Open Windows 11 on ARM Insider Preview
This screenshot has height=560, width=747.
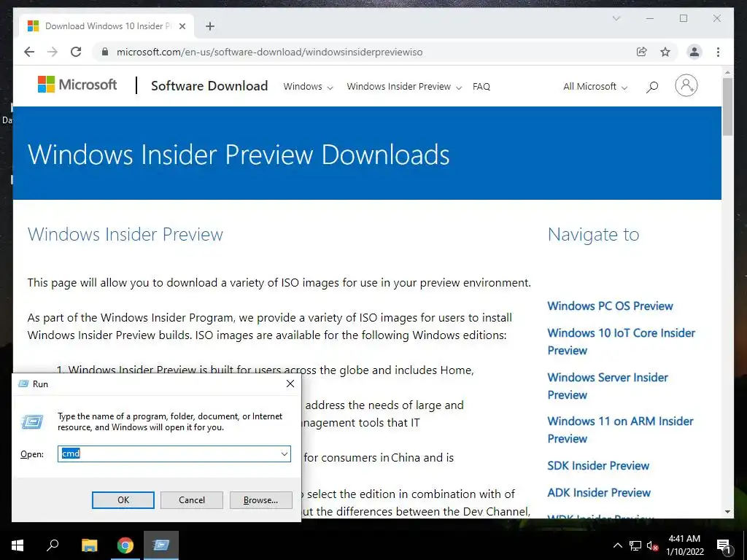(620, 429)
